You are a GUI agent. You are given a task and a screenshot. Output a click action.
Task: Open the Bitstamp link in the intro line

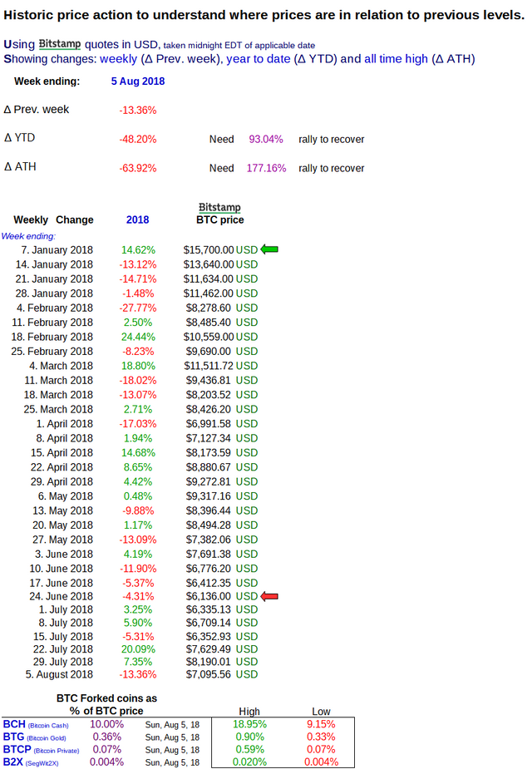click(x=60, y=44)
